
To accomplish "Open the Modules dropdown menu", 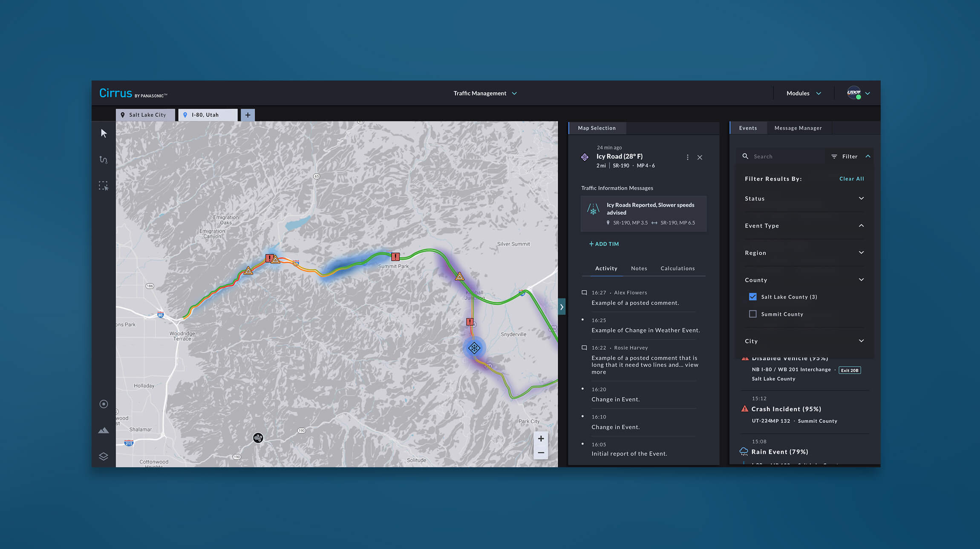I will pos(803,93).
